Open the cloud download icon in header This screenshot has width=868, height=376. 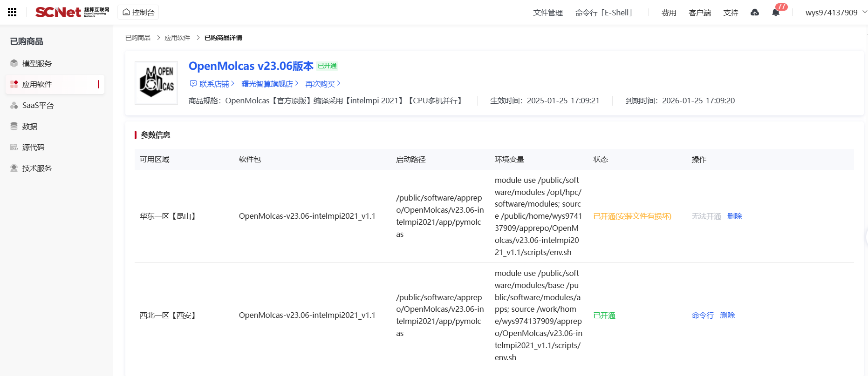click(755, 13)
